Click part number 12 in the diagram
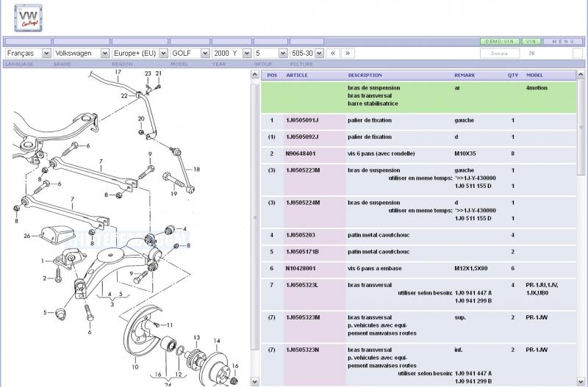 click(179, 375)
